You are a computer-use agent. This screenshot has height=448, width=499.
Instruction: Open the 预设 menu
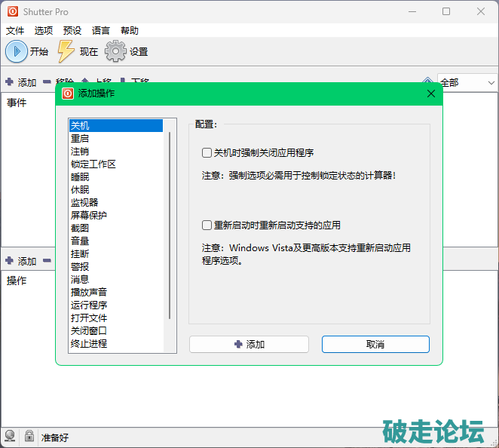coord(72,31)
